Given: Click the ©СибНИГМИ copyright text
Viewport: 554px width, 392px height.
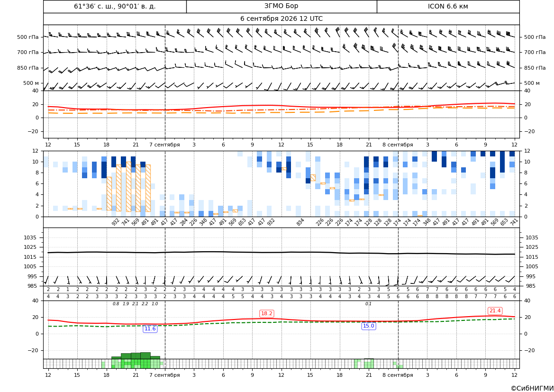Looking at the screenshot, I should (x=532, y=388).
